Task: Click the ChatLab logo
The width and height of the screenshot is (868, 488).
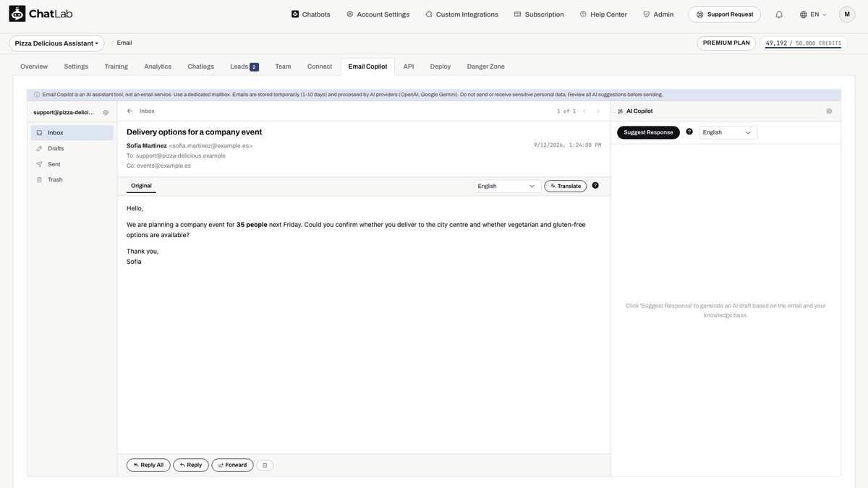Action: coord(41,14)
